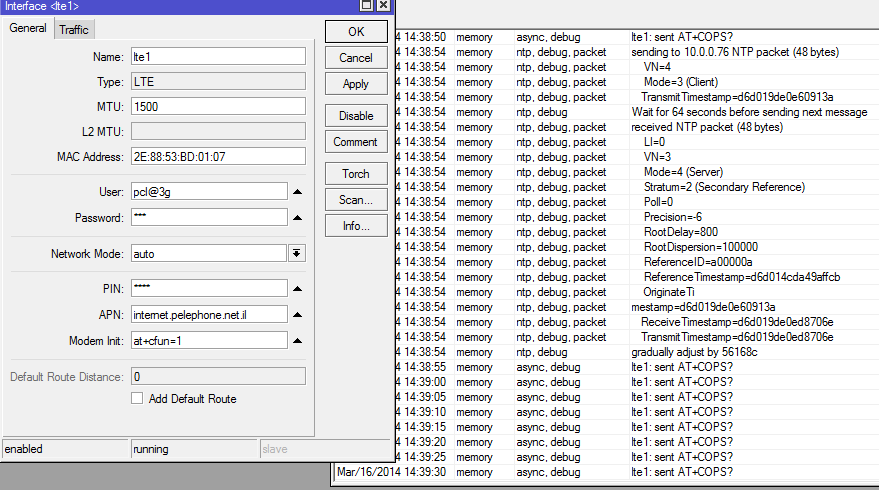This screenshot has height=490, width=879.
Task: Select log row 'LI=0'
Action: pyautogui.click(x=636, y=142)
